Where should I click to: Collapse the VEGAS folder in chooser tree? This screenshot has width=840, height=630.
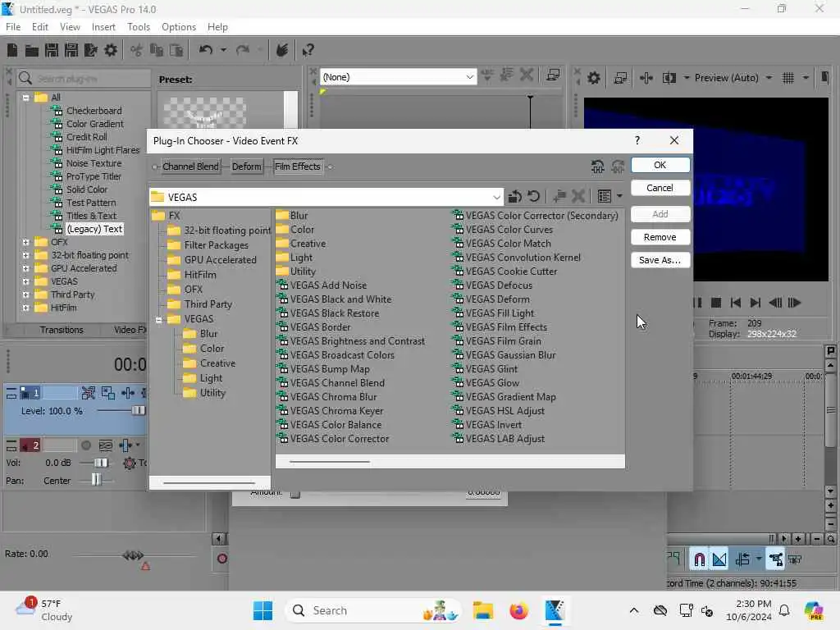point(158,319)
